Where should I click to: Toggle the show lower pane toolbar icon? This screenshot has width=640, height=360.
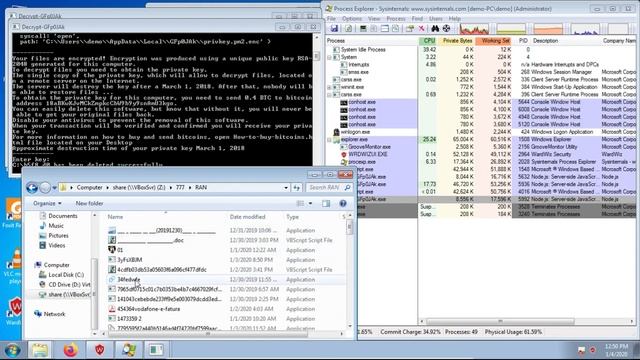pos(384,29)
